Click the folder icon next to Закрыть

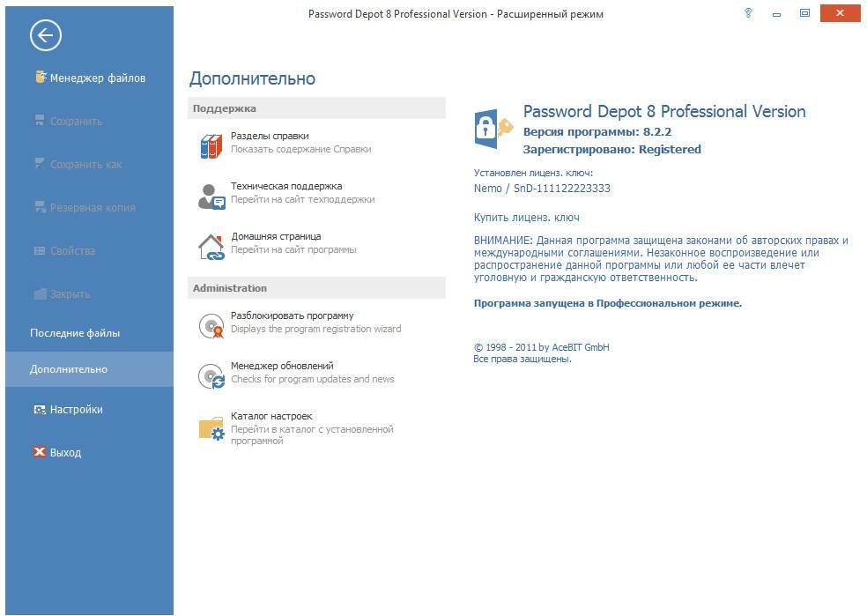point(40,293)
